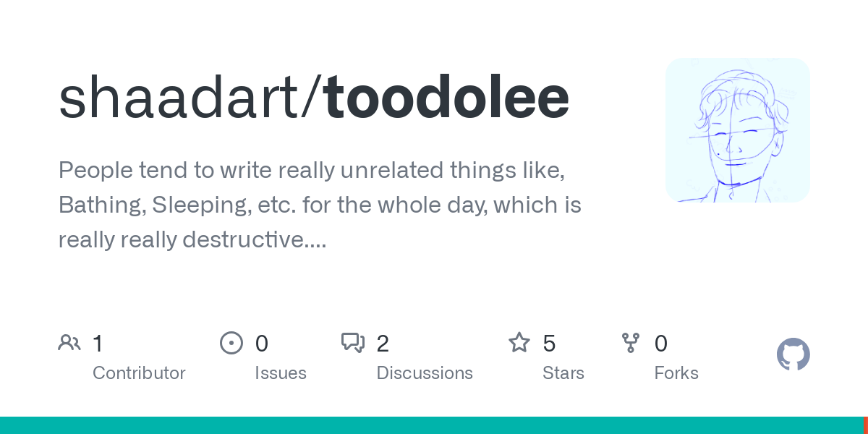Click the issues circle icon
868x434 pixels.
[231, 343]
